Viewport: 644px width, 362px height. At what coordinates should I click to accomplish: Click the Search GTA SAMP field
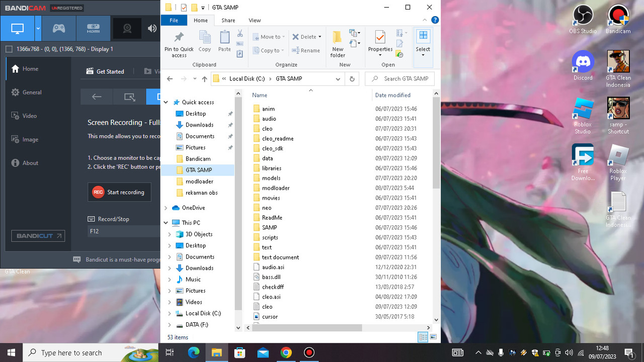[399, 79]
